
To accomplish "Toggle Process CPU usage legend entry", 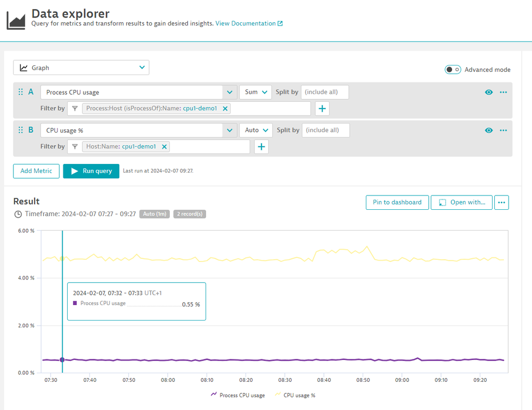I will pyautogui.click(x=238, y=395).
